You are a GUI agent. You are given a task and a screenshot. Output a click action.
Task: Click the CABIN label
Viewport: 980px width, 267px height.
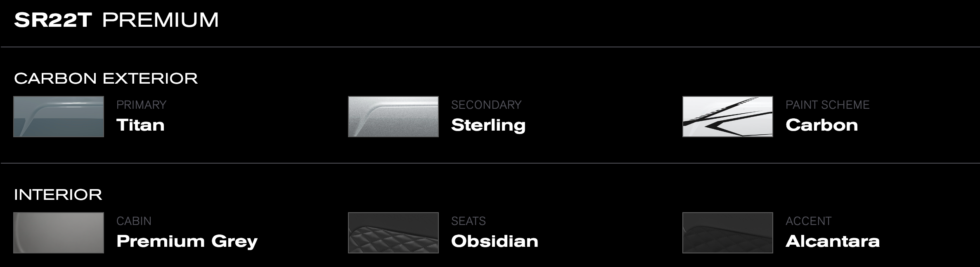click(134, 221)
